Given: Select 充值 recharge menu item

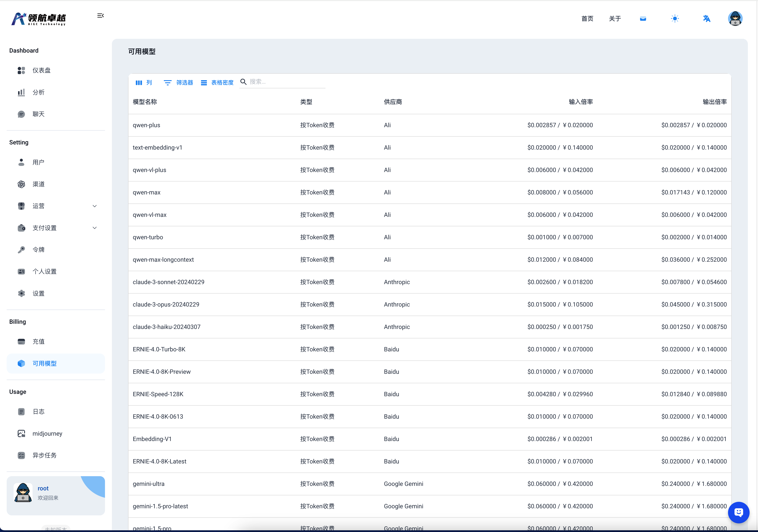Looking at the screenshot, I should pos(39,342).
